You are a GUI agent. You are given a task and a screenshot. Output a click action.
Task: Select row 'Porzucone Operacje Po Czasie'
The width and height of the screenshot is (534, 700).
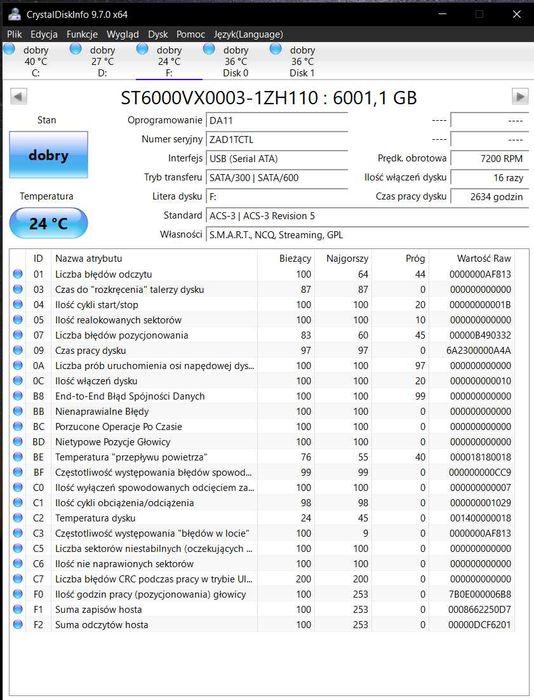263,426
